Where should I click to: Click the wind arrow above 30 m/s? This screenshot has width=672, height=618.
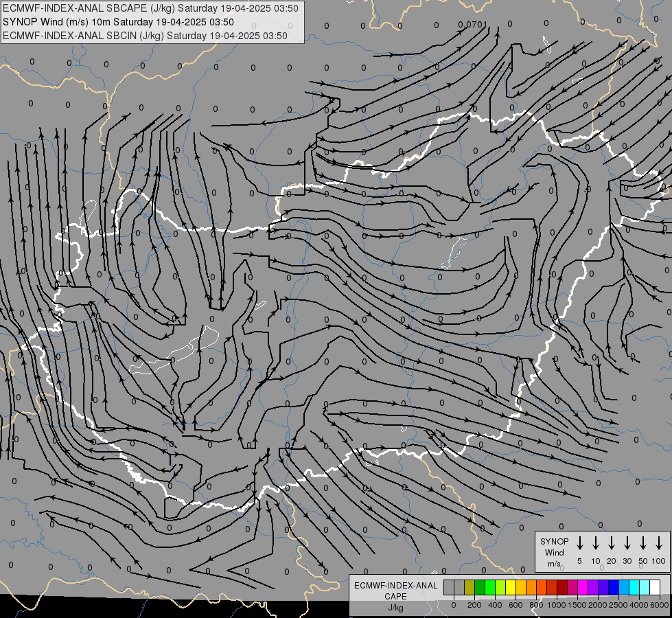click(627, 543)
